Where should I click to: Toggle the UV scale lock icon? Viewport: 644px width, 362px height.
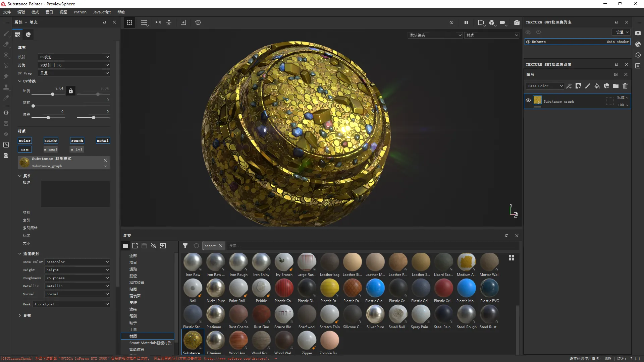[x=70, y=91]
